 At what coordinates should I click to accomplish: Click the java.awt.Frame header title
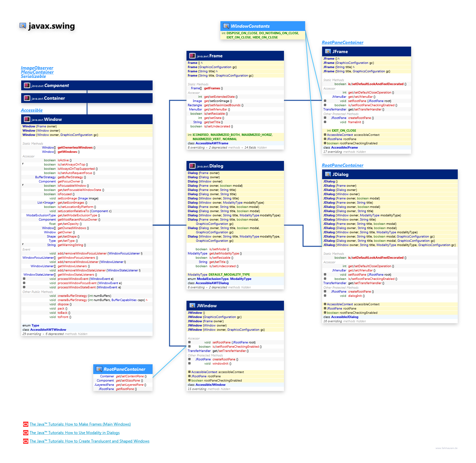click(209, 56)
